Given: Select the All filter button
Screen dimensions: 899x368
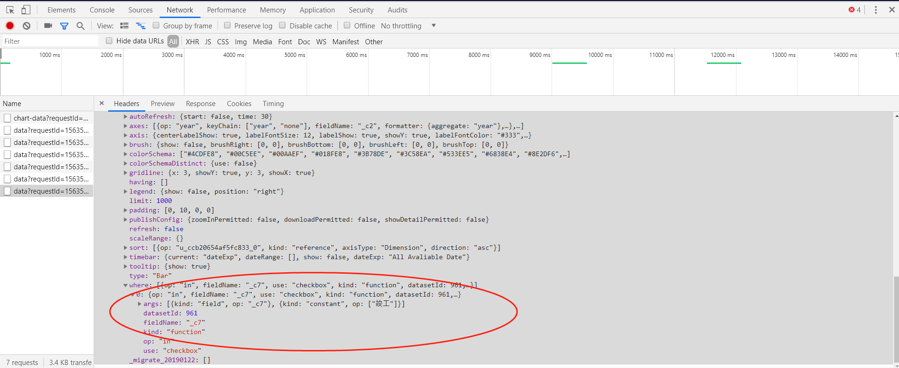Looking at the screenshot, I should point(173,41).
